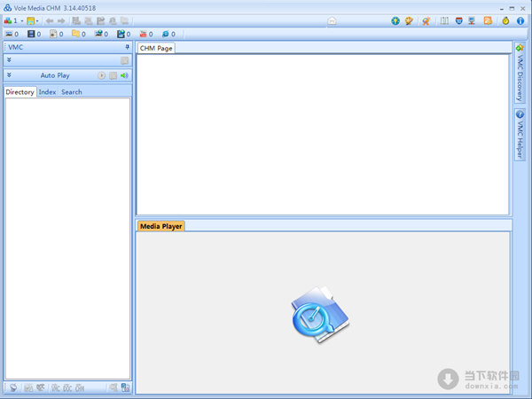The width and height of the screenshot is (532, 399).
Task: Toggle the green speaker sound icon
Action: (x=124, y=75)
